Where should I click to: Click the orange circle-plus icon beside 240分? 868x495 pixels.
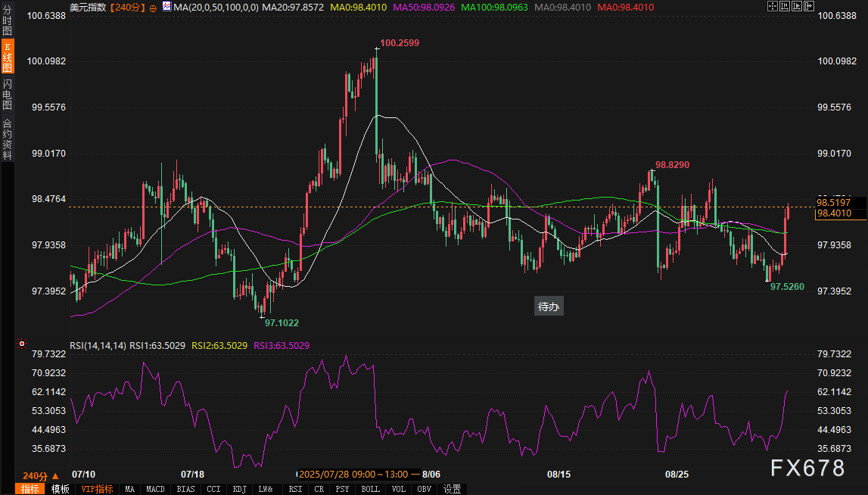point(153,8)
